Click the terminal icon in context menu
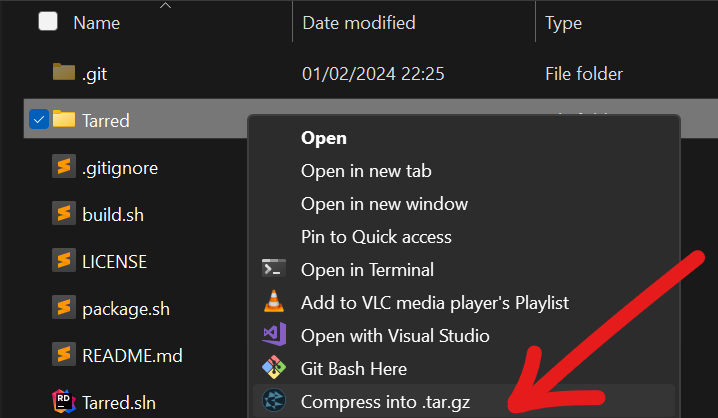 (x=274, y=269)
